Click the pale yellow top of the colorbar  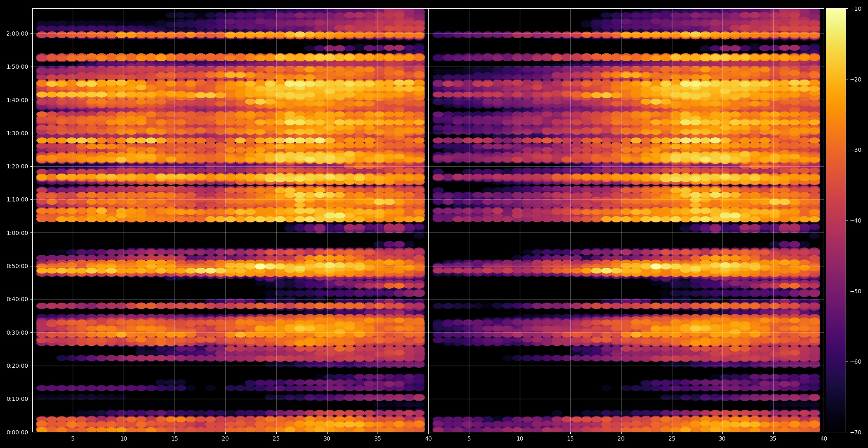[836, 12]
